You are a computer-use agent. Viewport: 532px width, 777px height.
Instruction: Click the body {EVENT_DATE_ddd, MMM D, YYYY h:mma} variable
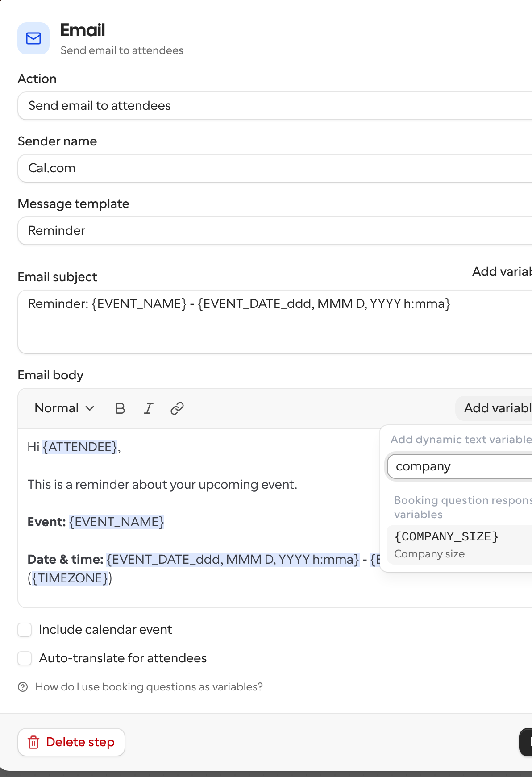pos(233,559)
